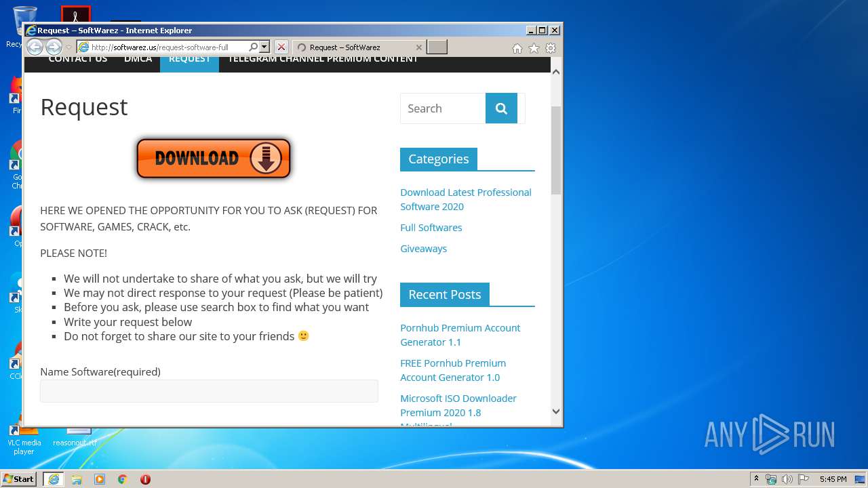Click the page scrollbar up arrow
Screen dimensions: 868x488
[x=556, y=72]
